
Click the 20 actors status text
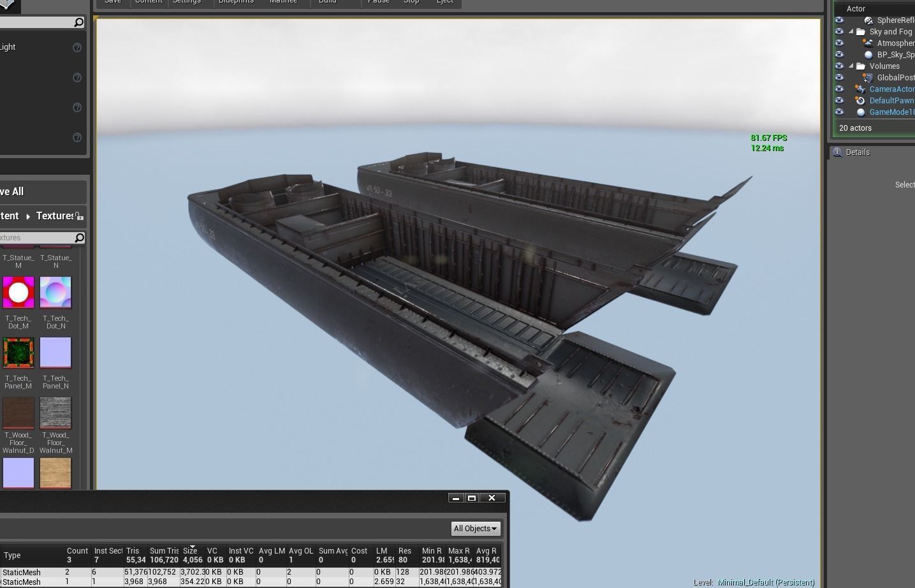(x=855, y=128)
